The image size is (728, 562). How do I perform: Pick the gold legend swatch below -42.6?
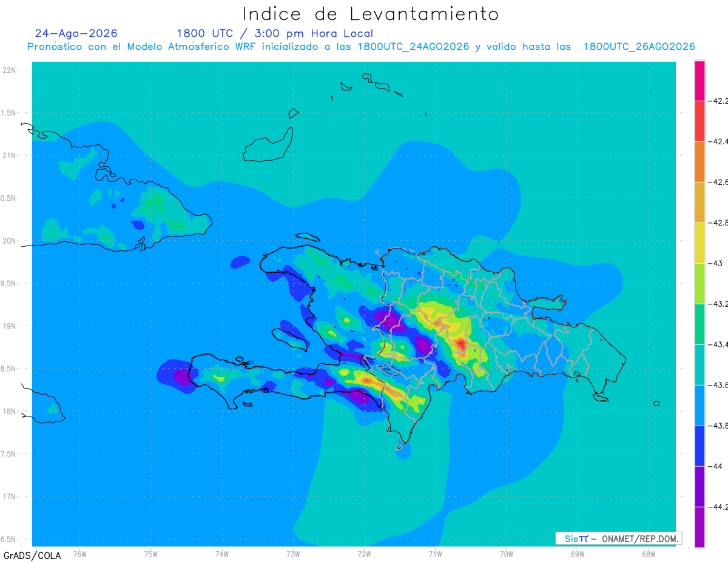click(699, 202)
